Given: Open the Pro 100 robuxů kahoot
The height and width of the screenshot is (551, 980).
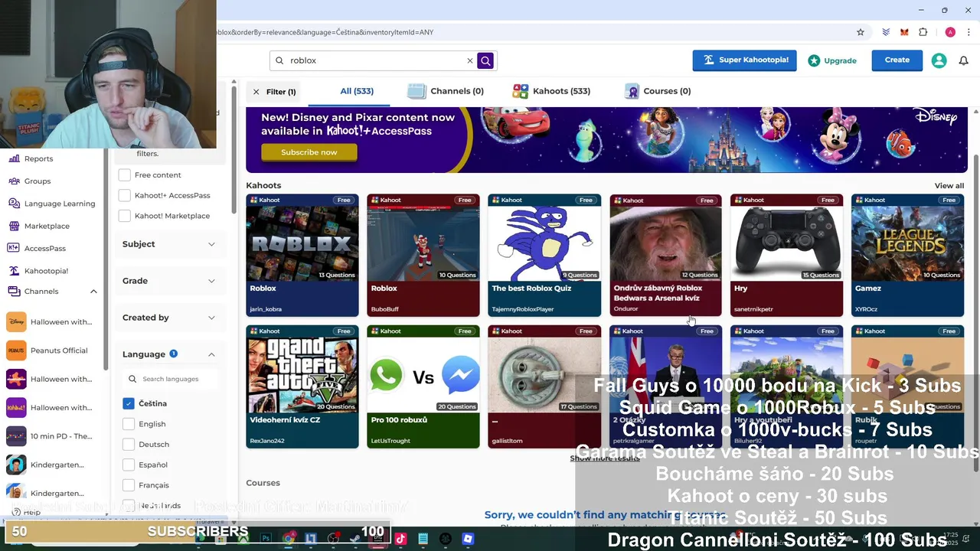Looking at the screenshot, I should tap(423, 387).
